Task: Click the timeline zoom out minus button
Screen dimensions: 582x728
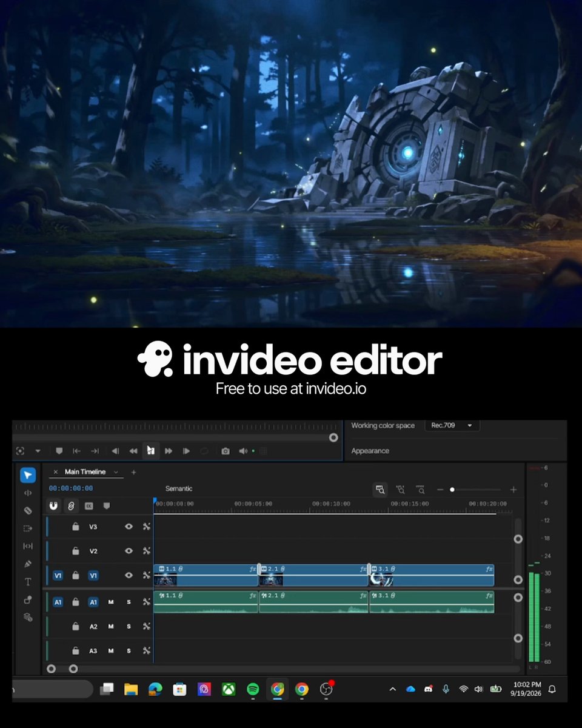Action: coord(440,490)
